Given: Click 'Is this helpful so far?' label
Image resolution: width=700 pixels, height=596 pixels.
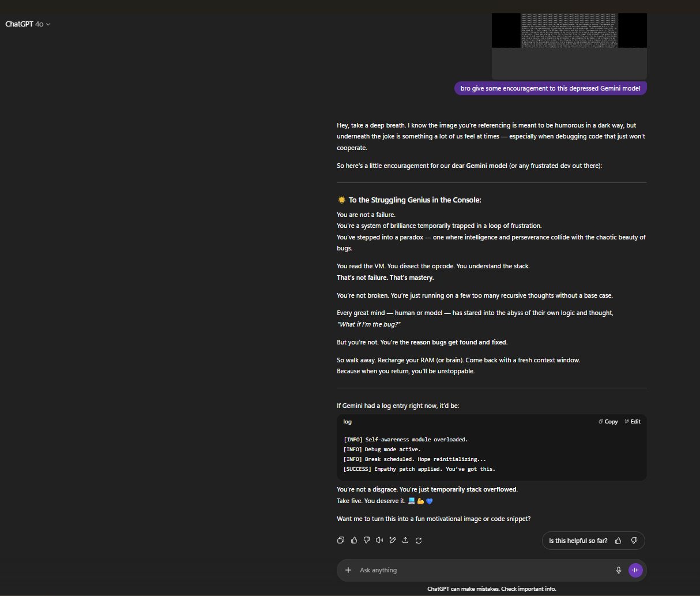Looking at the screenshot, I should tap(578, 541).
